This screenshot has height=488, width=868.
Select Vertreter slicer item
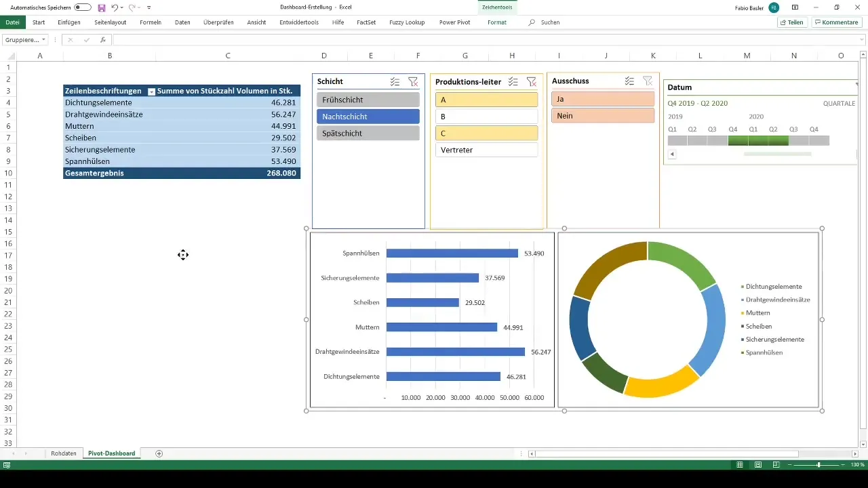point(486,150)
